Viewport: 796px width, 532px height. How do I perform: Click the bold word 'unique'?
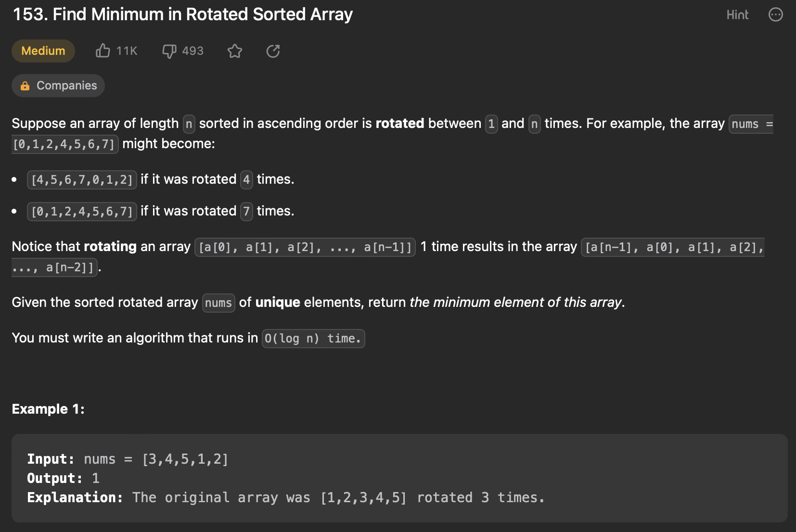278,302
